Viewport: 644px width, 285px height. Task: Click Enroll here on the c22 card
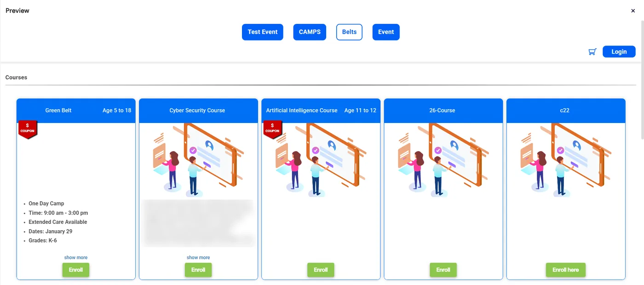point(566,270)
